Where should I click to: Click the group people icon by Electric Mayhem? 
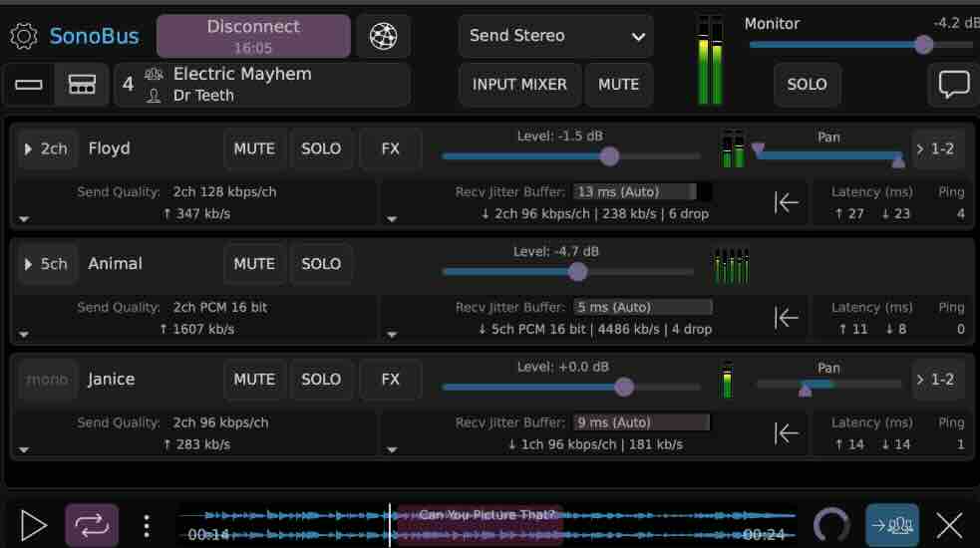coord(154,75)
